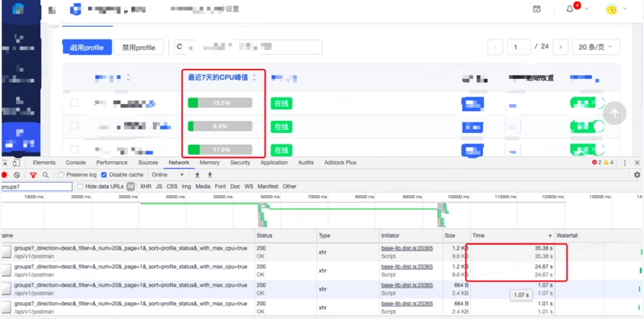The height and width of the screenshot is (319, 644).
Task: Sort by 最近7天的CPU峰值 column
Action: [222, 77]
